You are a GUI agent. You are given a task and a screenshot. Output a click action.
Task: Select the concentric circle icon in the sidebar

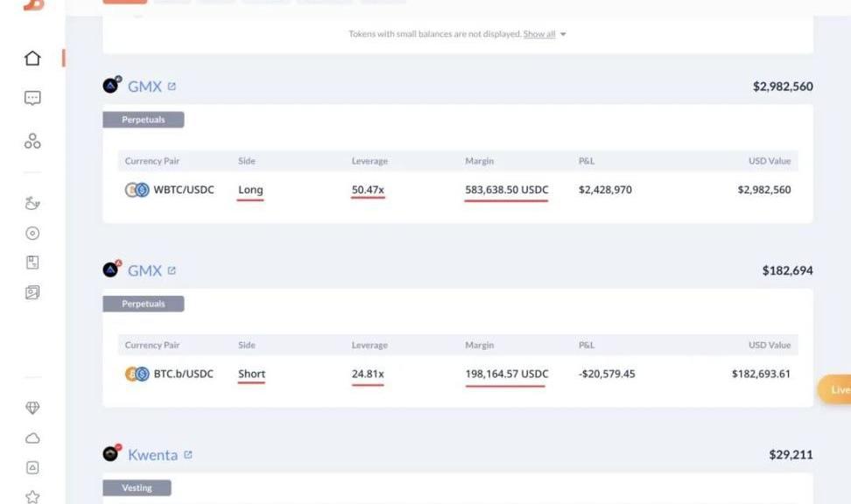[32, 234]
